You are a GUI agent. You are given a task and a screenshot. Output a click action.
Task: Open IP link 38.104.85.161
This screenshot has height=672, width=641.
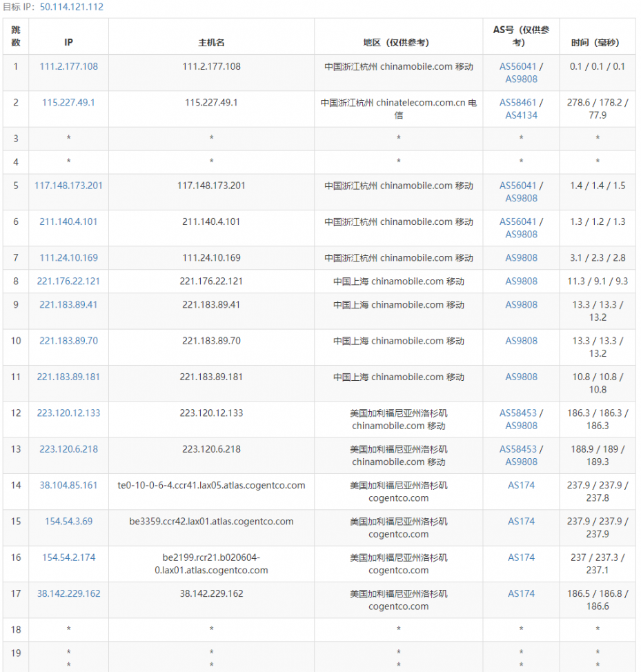68,485
